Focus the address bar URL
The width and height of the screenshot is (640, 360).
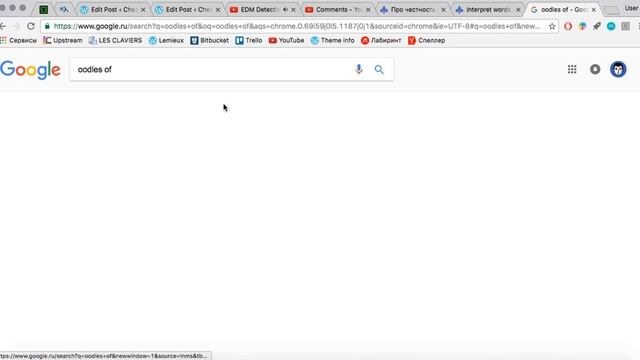pyautogui.click(x=297, y=26)
